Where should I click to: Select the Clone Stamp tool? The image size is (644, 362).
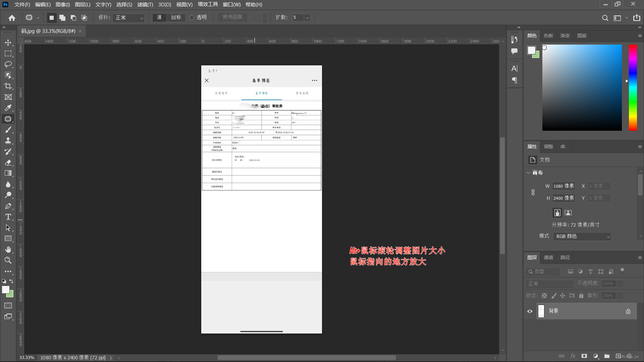pyautogui.click(x=8, y=141)
